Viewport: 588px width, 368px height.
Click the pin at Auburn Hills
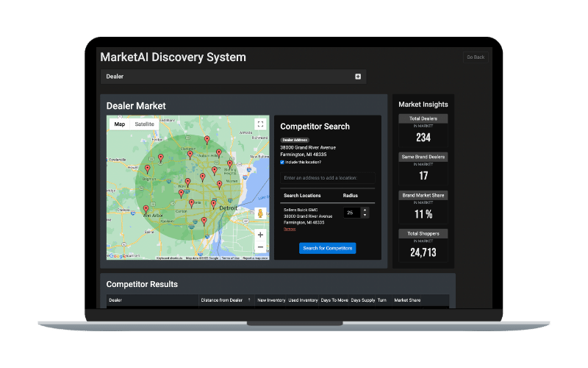click(218, 153)
